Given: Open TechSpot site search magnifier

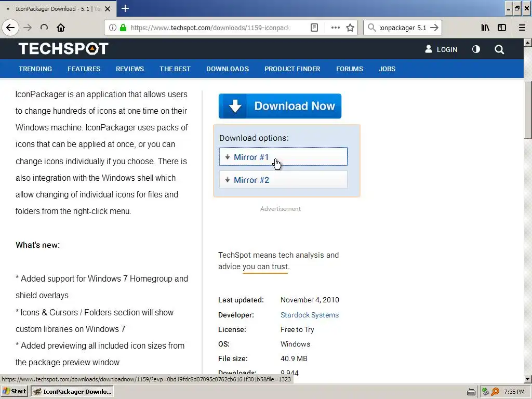Looking at the screenshot, I should click(499, 49).
